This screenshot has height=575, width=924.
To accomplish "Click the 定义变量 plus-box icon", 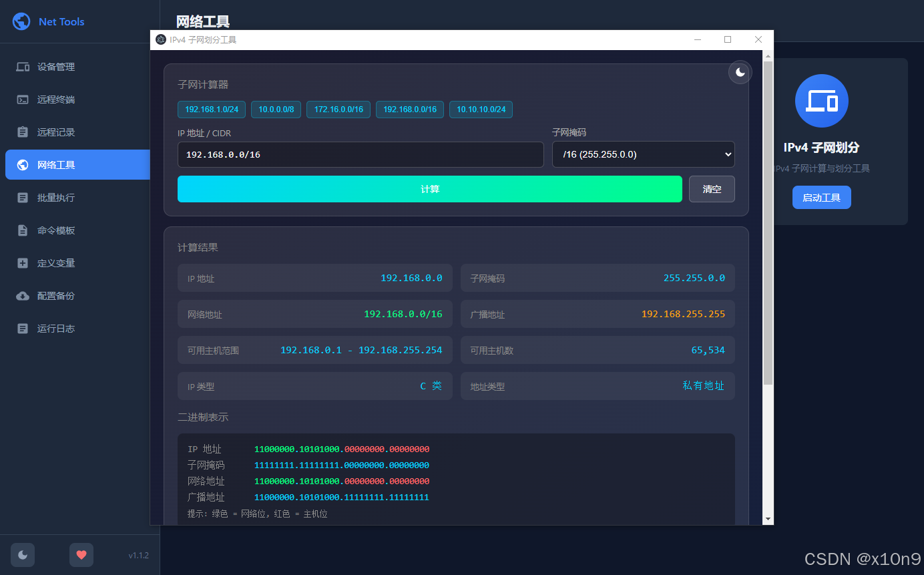I will 23,263.
